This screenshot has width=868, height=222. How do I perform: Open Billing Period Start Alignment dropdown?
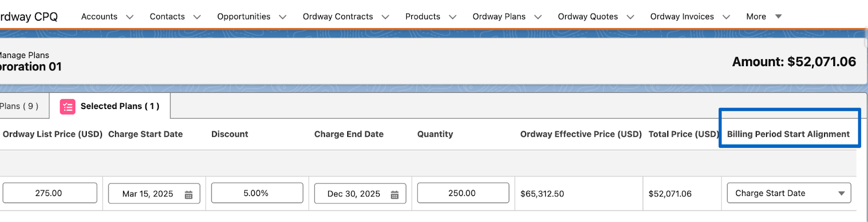(789, 193)
